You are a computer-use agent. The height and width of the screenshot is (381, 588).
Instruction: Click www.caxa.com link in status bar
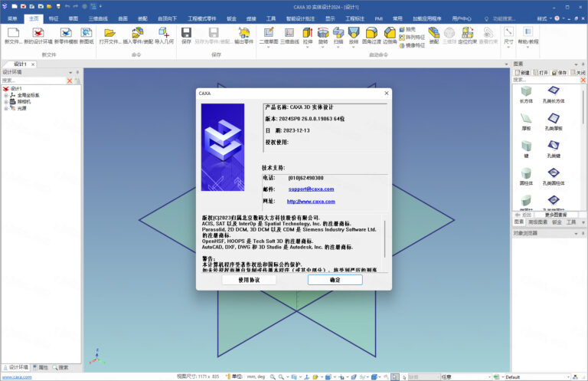17,377
